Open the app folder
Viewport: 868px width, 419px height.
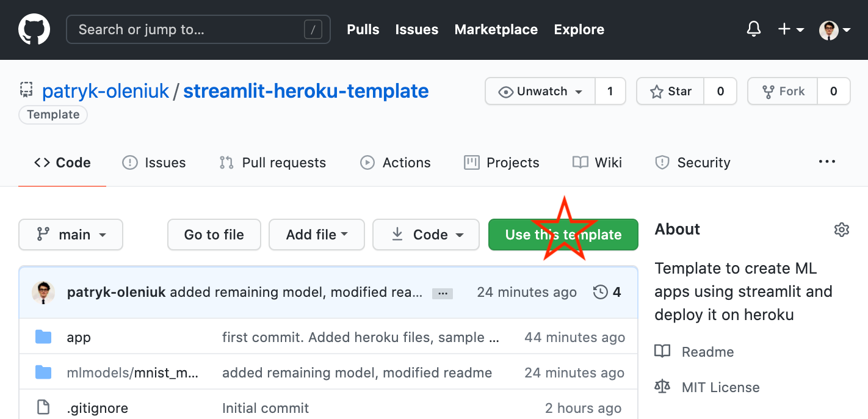pyautogui.click(x=79, y=337)
